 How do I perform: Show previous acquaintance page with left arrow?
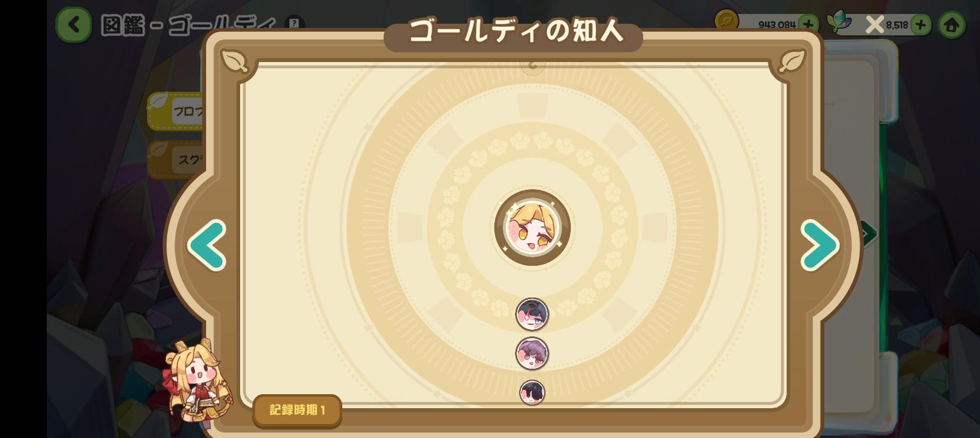point(207,245)
